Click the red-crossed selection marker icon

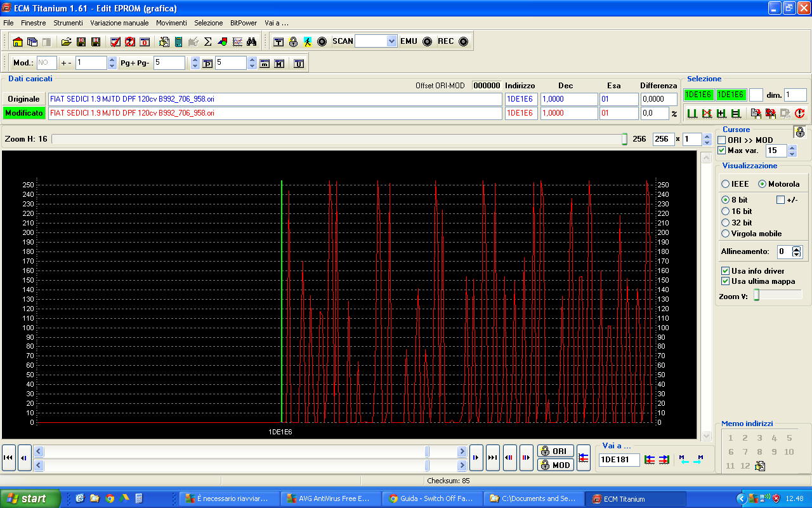coord(706,114)
